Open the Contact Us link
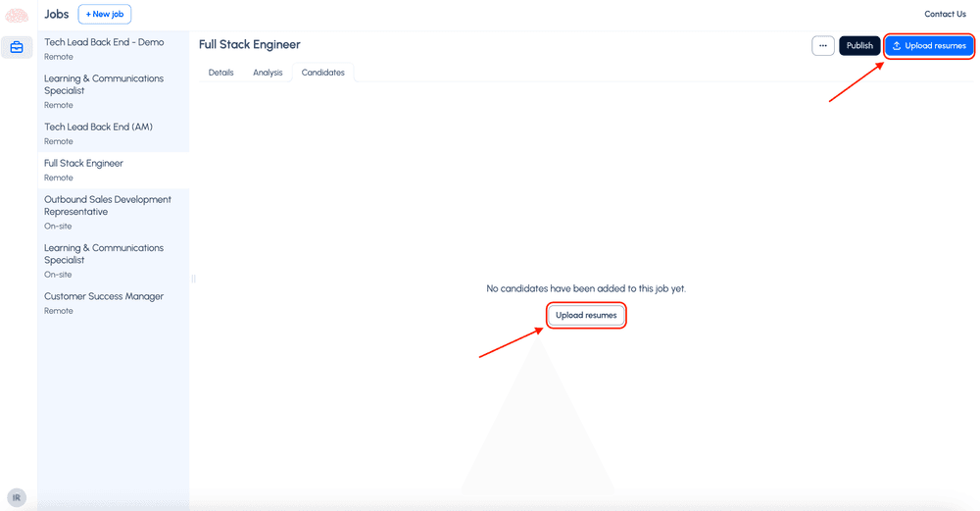The height and width of the screenshot is (511, 980). pyautogui.click(x=945, y=15)
